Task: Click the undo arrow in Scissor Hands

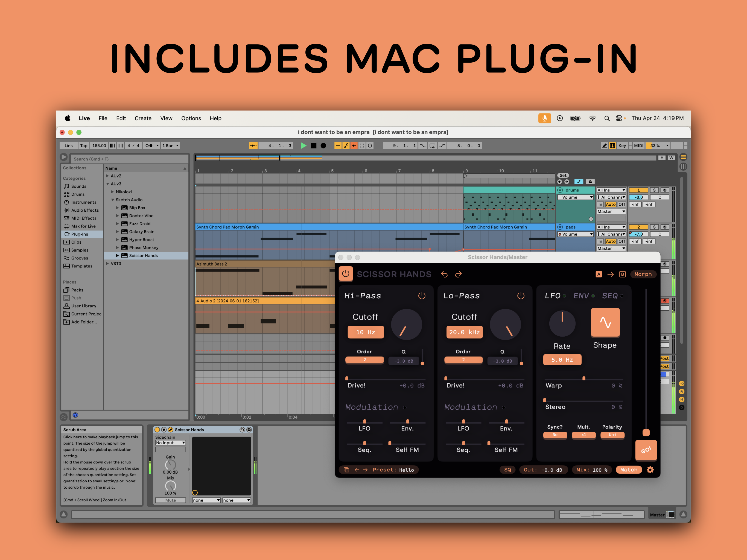Action: 444,274
